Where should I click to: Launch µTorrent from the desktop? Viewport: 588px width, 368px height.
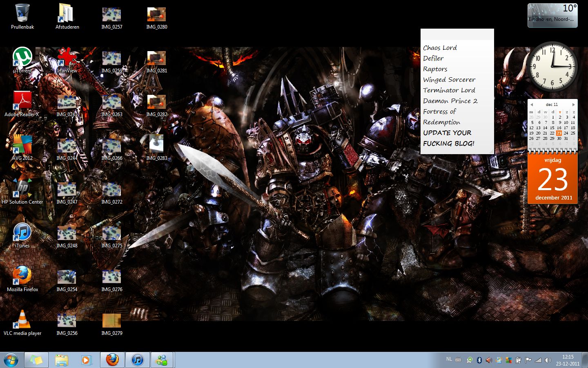22,57
